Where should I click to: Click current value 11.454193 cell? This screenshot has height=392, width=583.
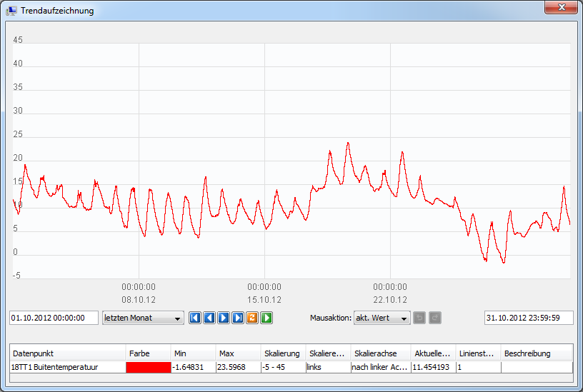point(434,367)
